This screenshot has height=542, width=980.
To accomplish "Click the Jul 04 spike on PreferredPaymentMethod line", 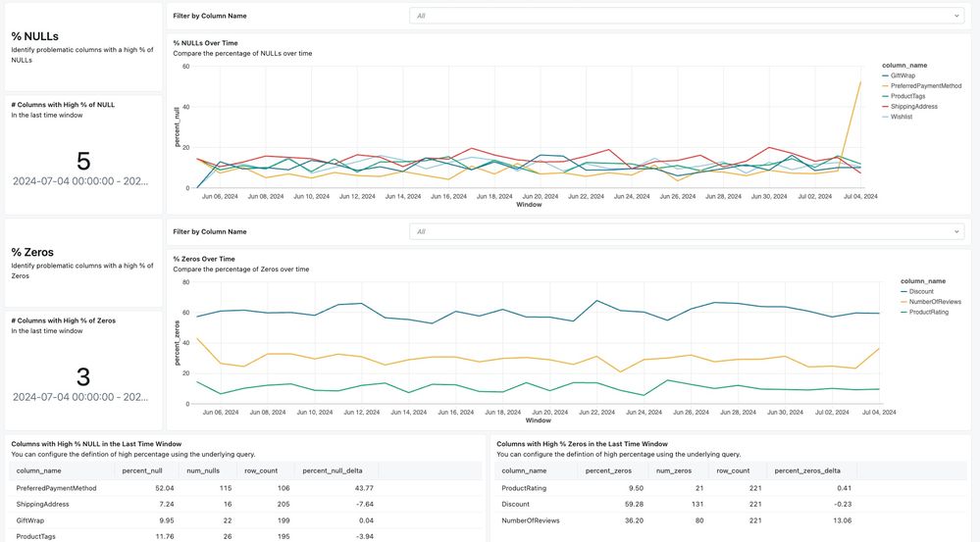I will (x=860, y=82).
